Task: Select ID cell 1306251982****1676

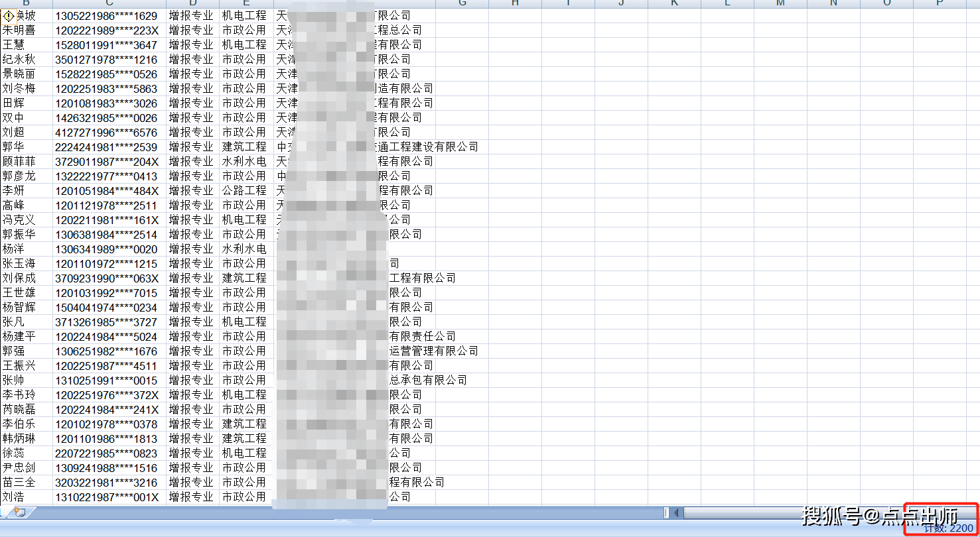Action: [109, 351]
